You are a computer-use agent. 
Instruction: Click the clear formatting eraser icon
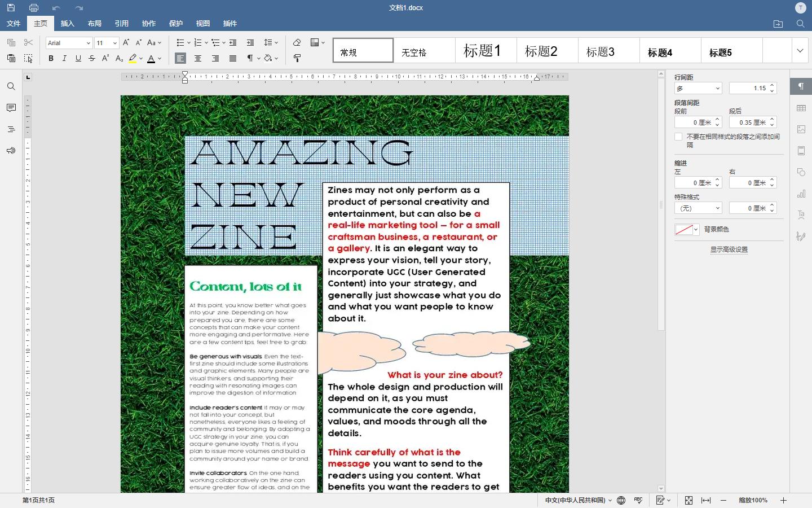pos(297,42)
